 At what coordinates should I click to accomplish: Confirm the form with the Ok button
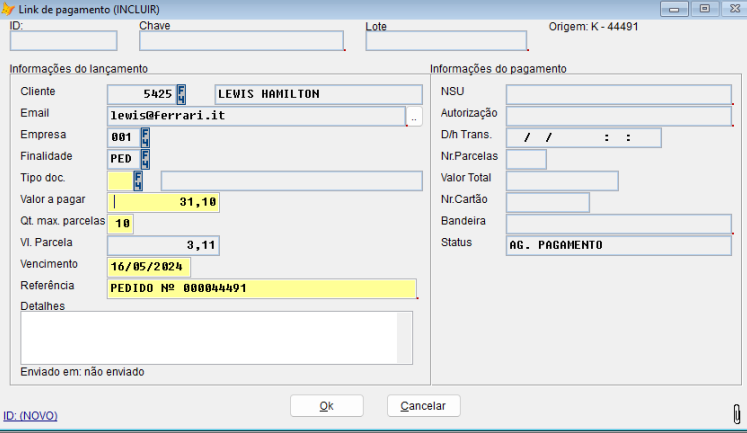[x=326, y=406]
